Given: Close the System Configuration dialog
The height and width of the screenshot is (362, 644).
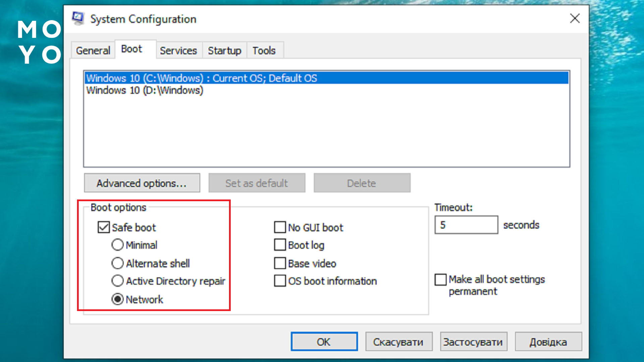Looking at the screenshot, I should (x=575, y=18).
